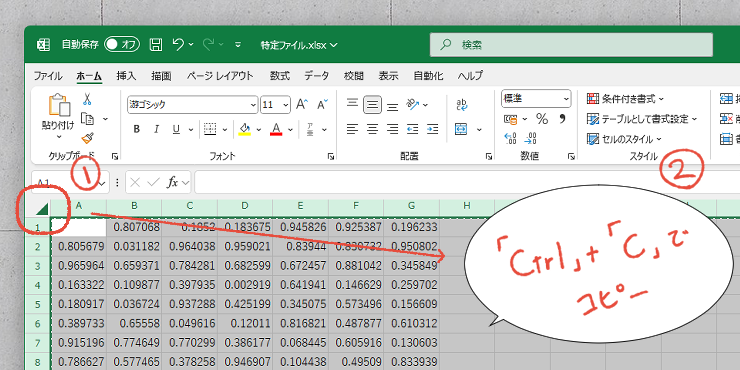Switch to the 描画 tab
Screen dimensions: 740x370
(161, 76)
